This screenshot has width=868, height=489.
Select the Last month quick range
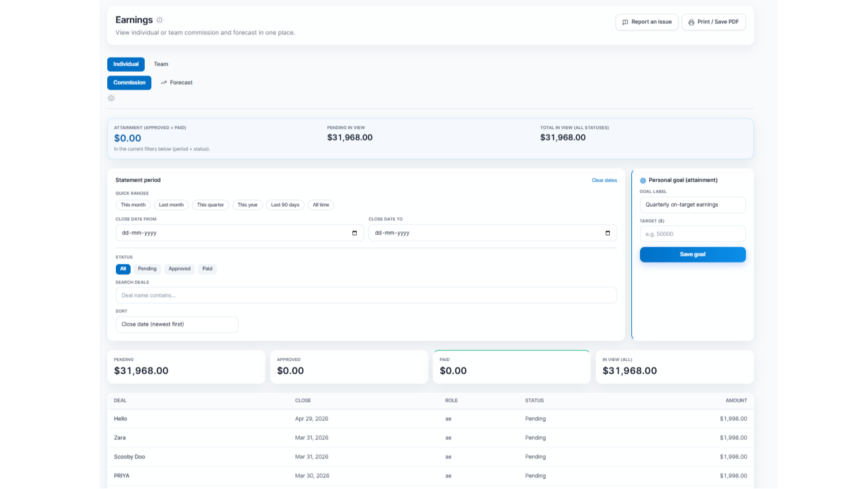171,205
